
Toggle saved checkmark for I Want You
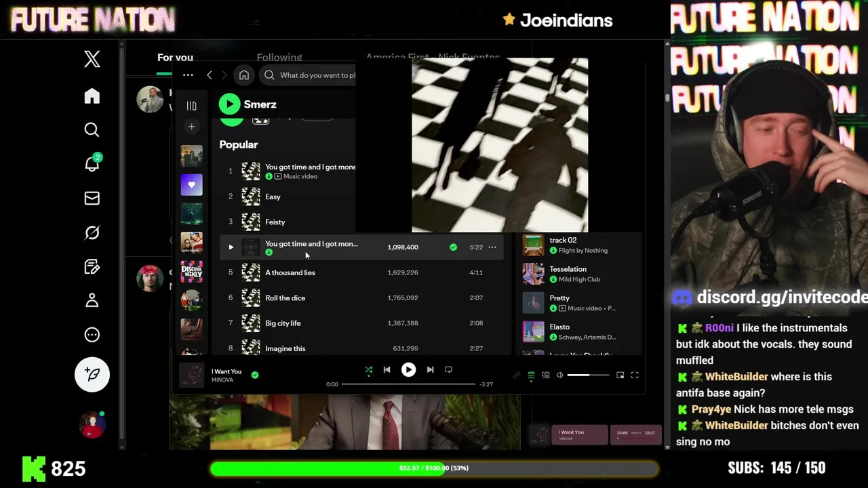pos(255,374)
